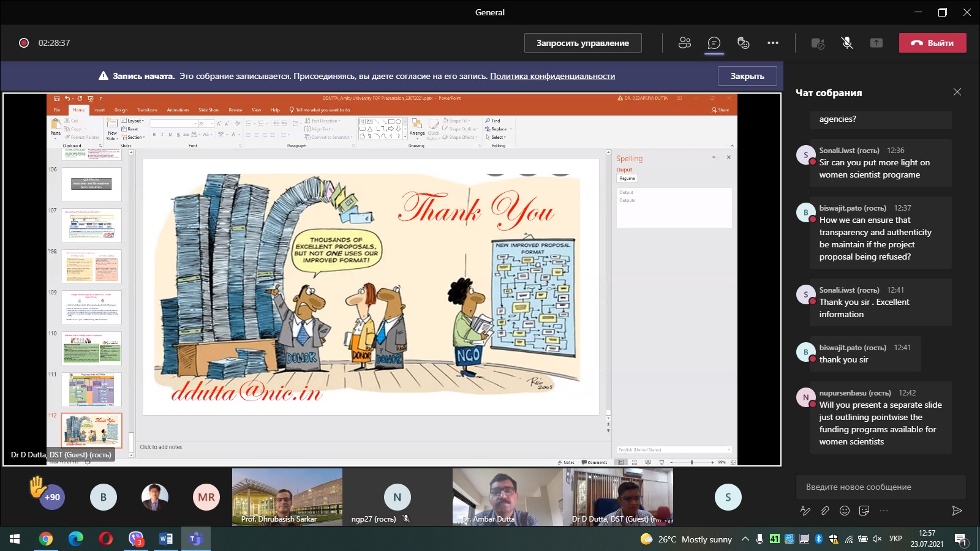Click the new message input field
980x551 pixels.
[x=880, y=487]
